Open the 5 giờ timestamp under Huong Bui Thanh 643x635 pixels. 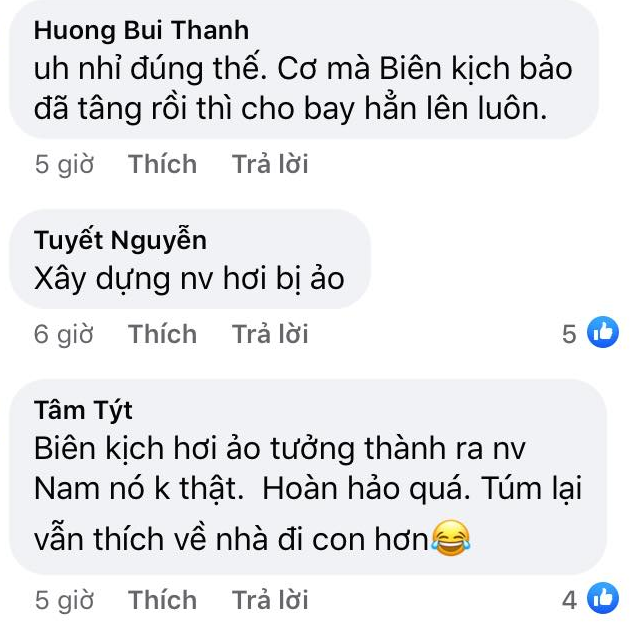click(x=64, y=164)
